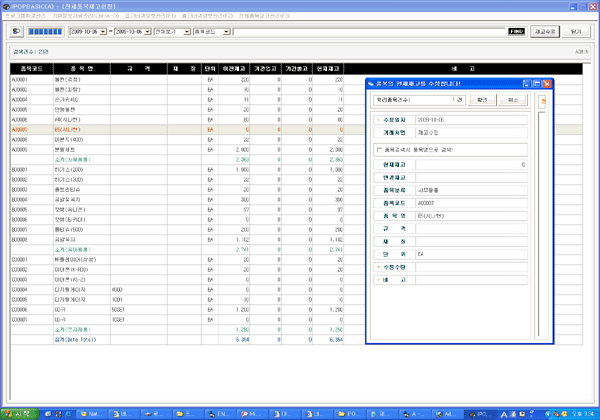Image resolution: width=600 pixels, height=420 pixels.
Task: Click the 닫기 close button in the toolbar
Action: (x=576, y=31)
